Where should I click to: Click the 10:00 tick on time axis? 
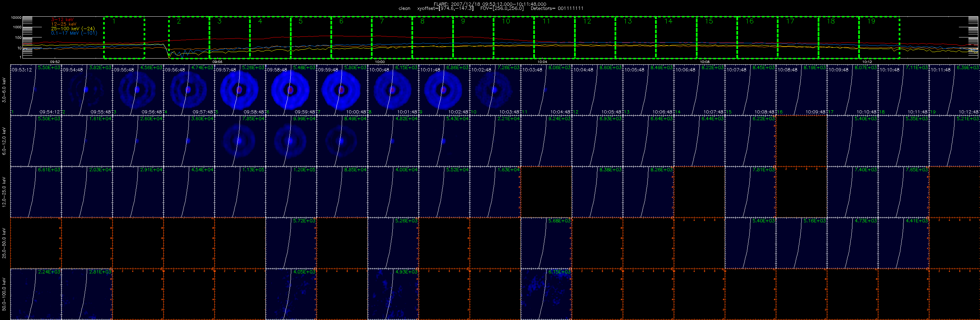click(x=380, y=62)
